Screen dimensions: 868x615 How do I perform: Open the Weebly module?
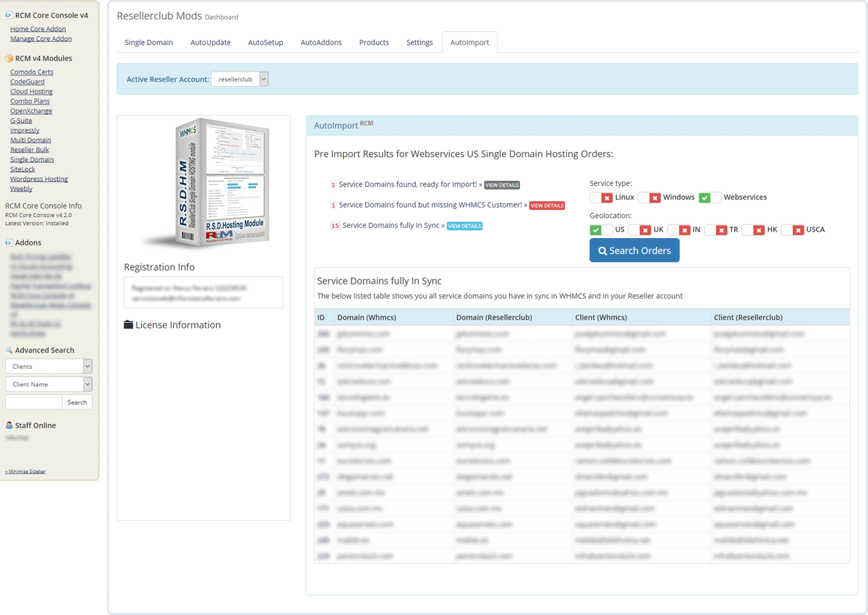coord(21,189)
